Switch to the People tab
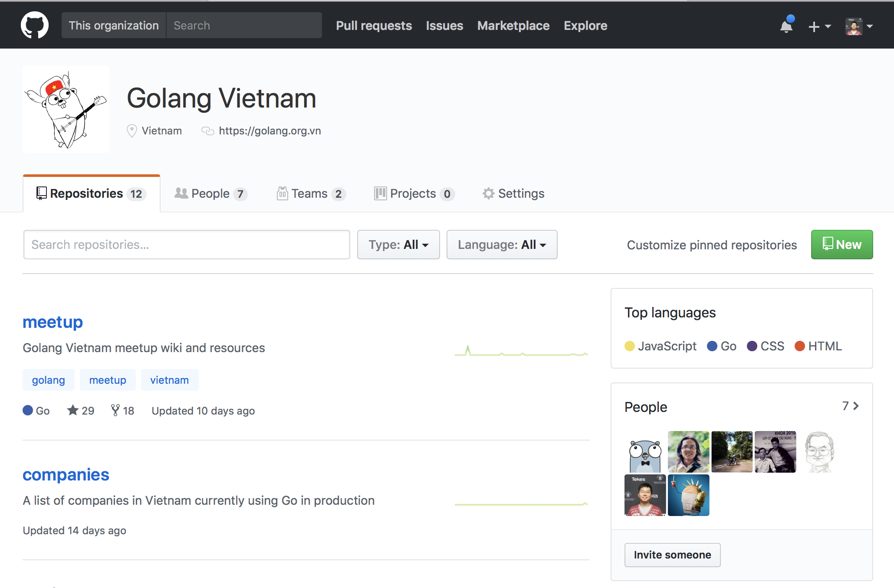This screenshot has height=588, width=894. coord(211,193)
